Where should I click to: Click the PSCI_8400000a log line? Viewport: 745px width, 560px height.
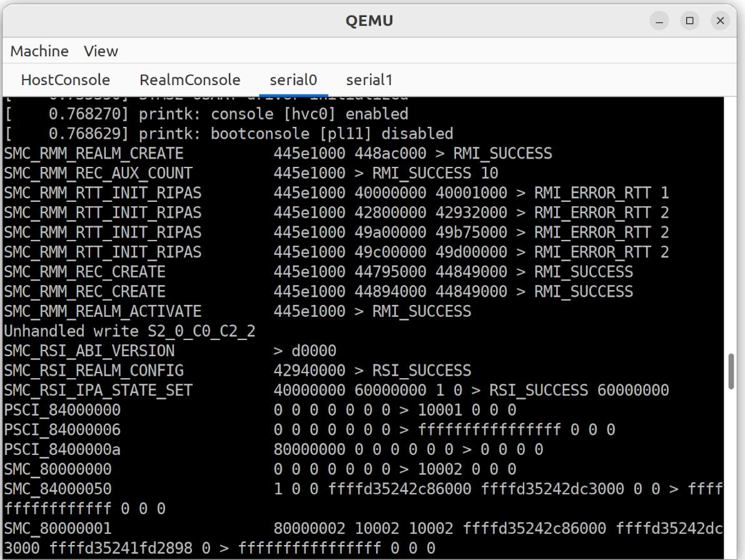[x=274, y=449]
